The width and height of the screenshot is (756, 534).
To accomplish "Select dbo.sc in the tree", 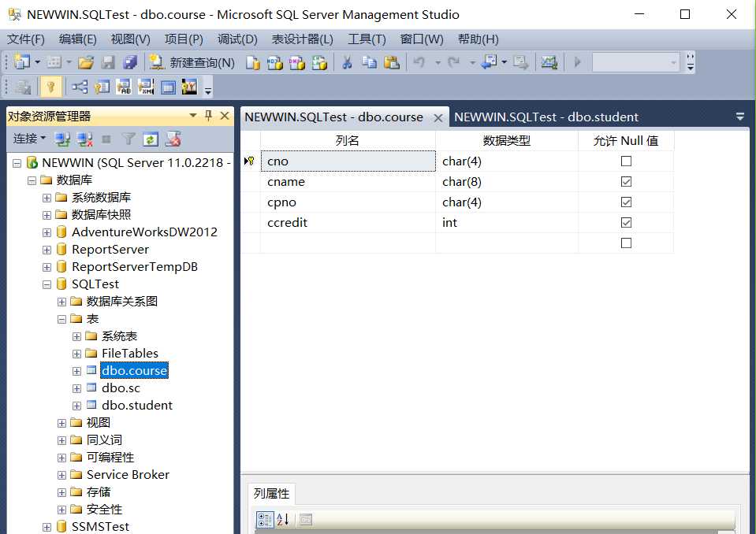I will (x=121, y=388).
